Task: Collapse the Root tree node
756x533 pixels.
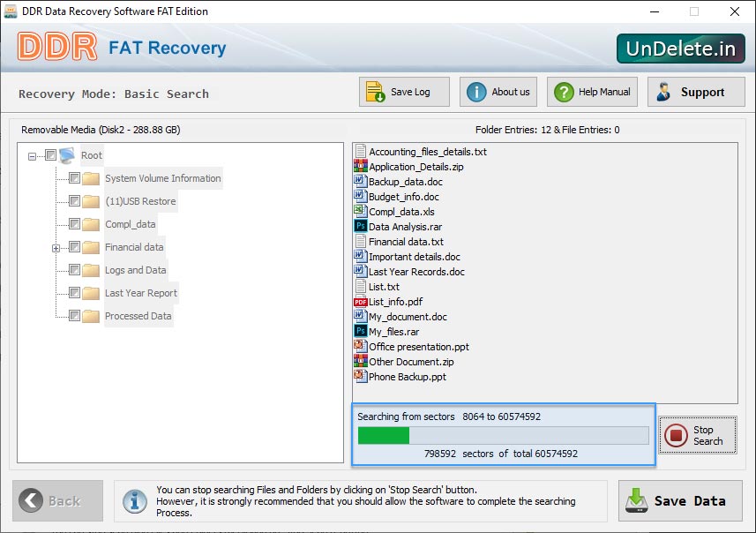Action: [32, 156]
